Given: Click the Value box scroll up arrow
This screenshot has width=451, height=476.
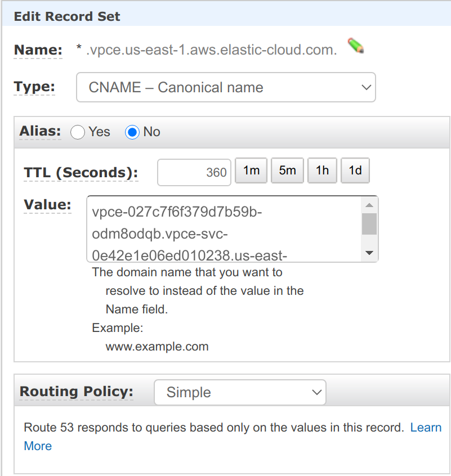Looking at the screenshot, I should (x=369, y=205).
